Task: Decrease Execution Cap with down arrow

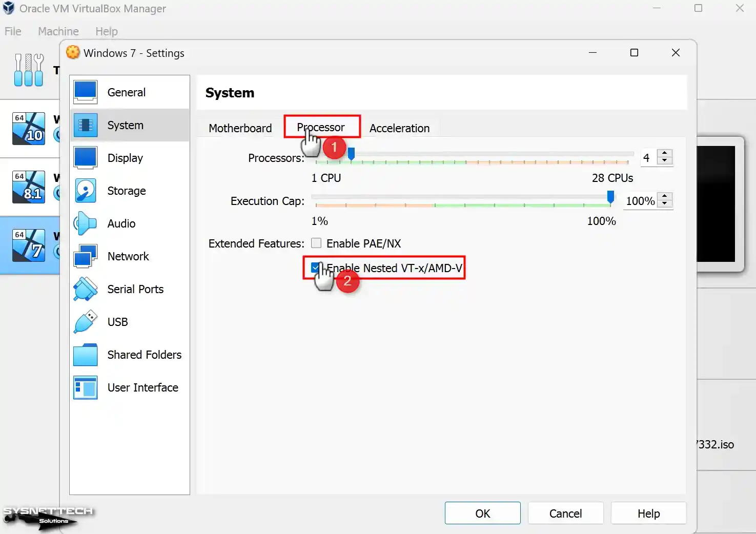Action: (665, 204)
